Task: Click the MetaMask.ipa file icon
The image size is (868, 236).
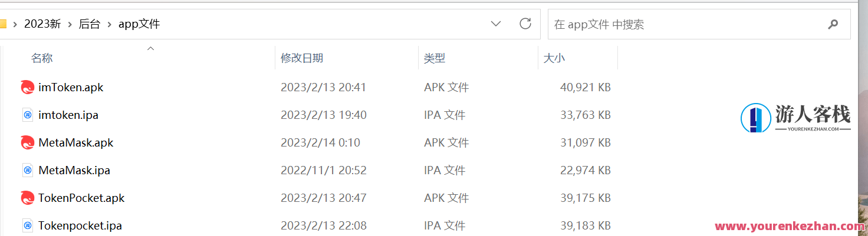Action: tap(28, 170)
